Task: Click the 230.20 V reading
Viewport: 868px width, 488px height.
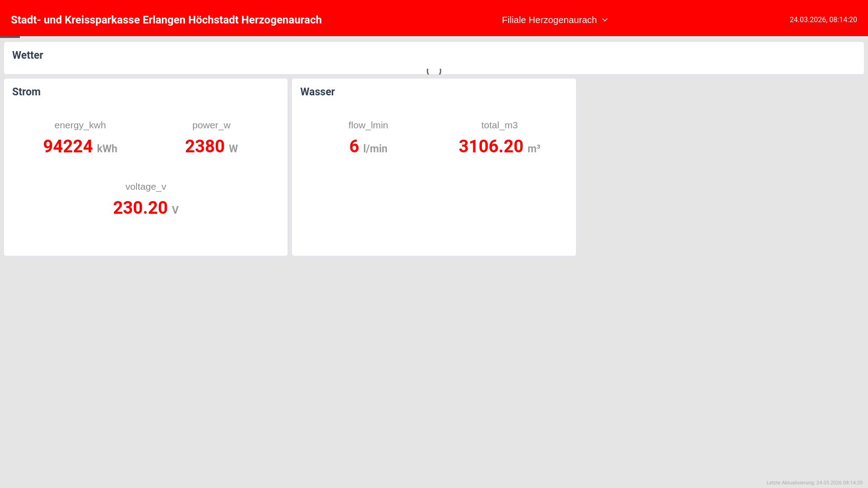Action: [146, 208]
